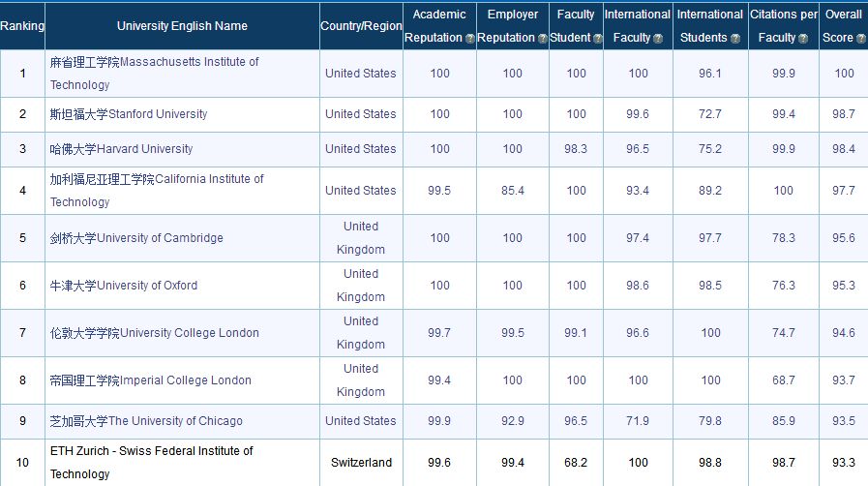Select The University of Chicago name
The image size is (868, 486).
[146, 421]
